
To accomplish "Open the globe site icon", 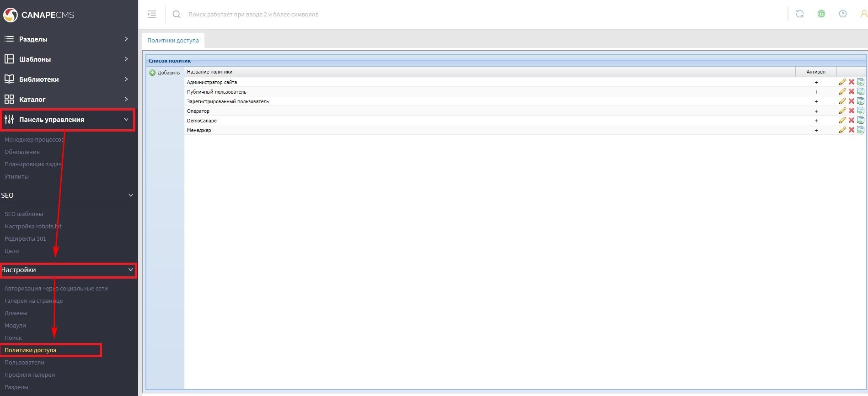I will pyautogui.click(x=821, y=14).
